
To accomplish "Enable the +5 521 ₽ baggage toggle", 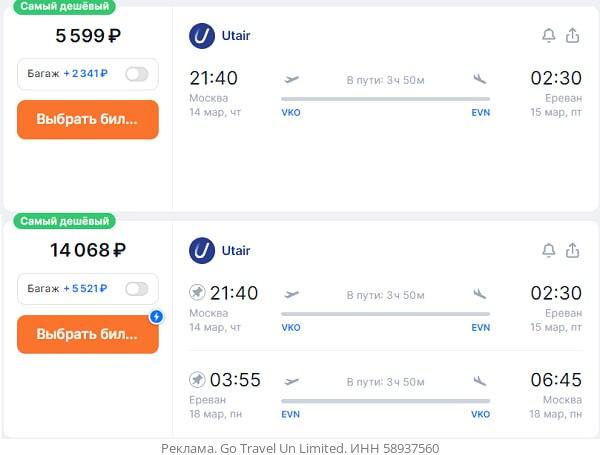I will [136, 289].
